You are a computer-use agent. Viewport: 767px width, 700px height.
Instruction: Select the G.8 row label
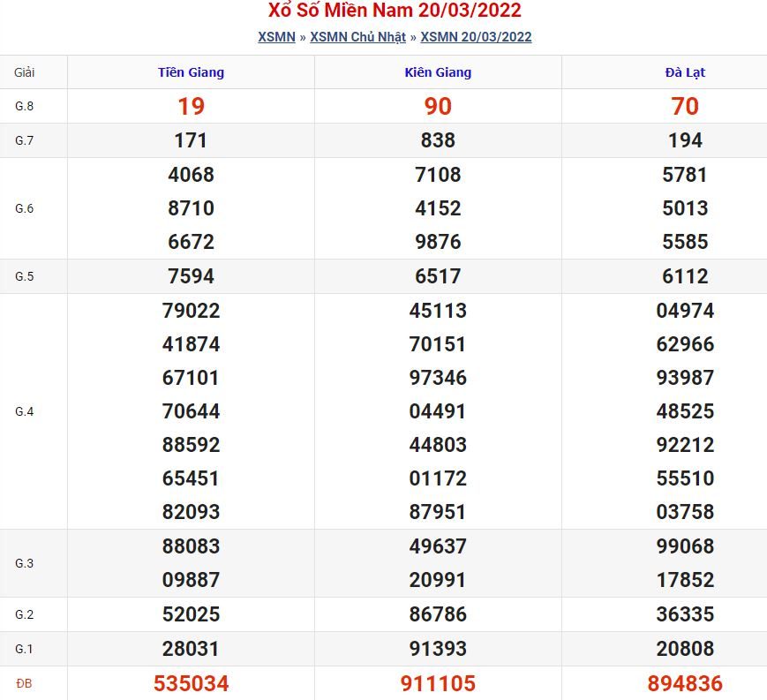[25, 106]
